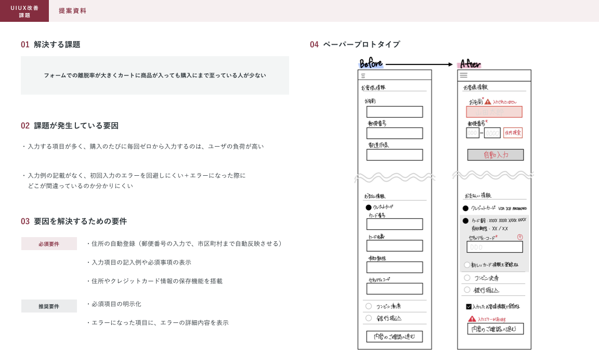Click the red error name field 山田太郎

pos(494,111)
